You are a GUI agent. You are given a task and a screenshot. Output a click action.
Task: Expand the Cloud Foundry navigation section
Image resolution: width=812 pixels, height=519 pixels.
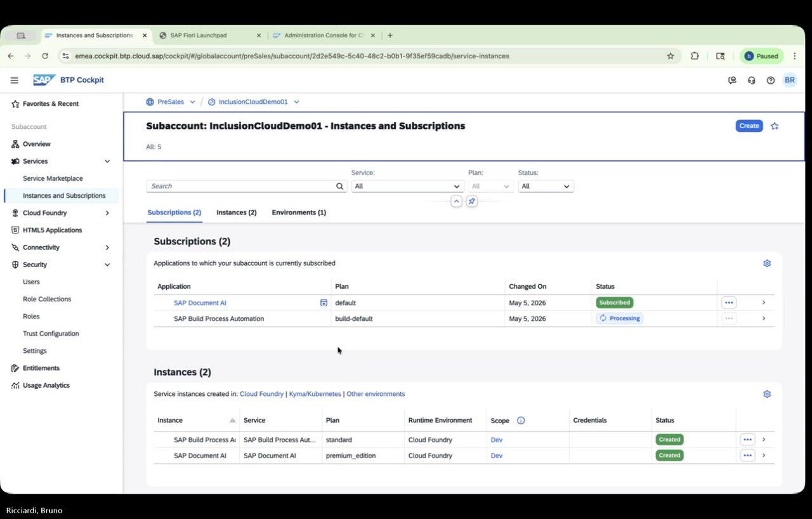[x=107, y=213]
